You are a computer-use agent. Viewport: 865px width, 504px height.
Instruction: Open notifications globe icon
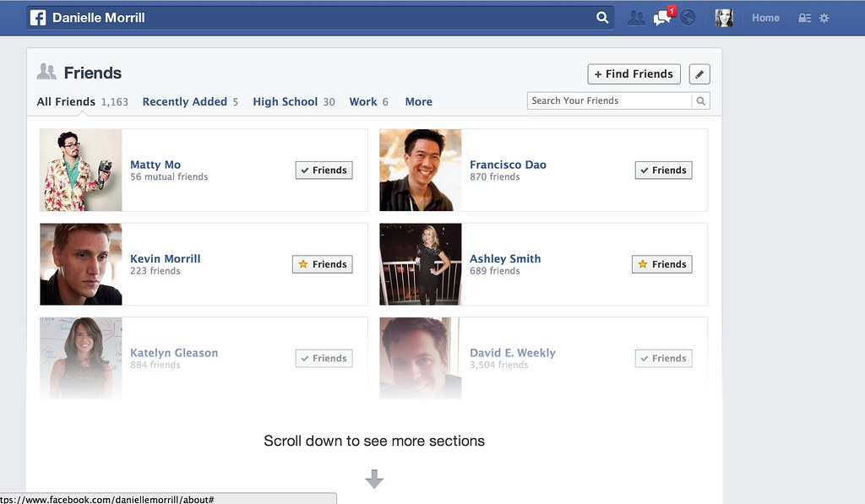(688, 19)
